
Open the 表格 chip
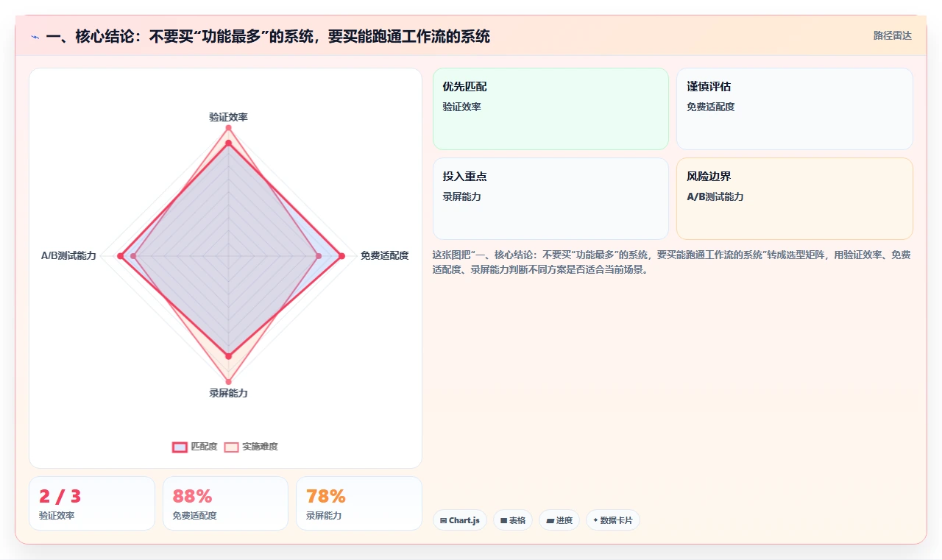coord(513,520)
